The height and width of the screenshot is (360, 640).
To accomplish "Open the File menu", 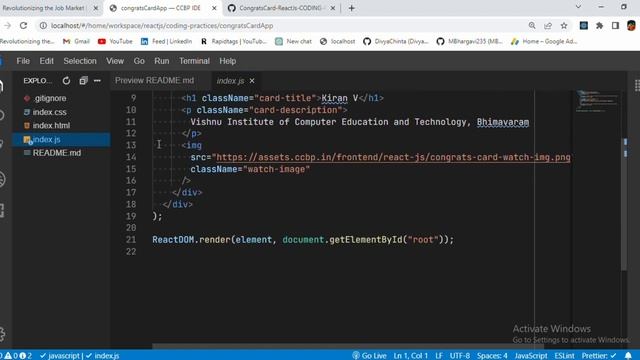I will tap(23, 61).
